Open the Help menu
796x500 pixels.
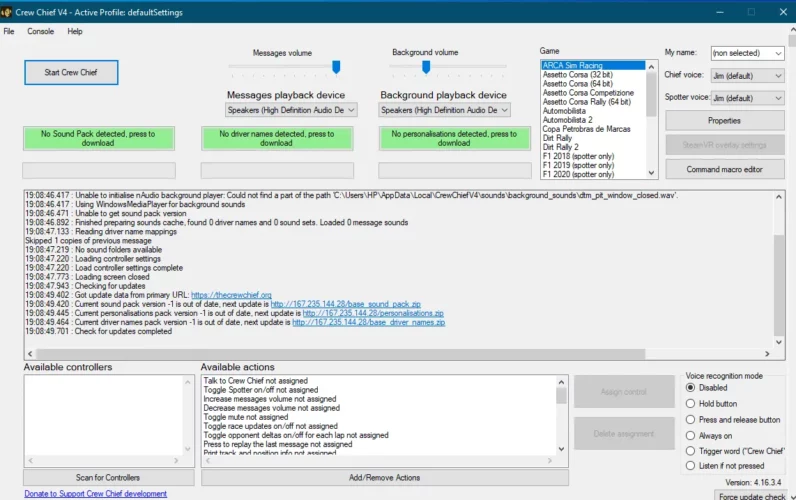[75, 31]
